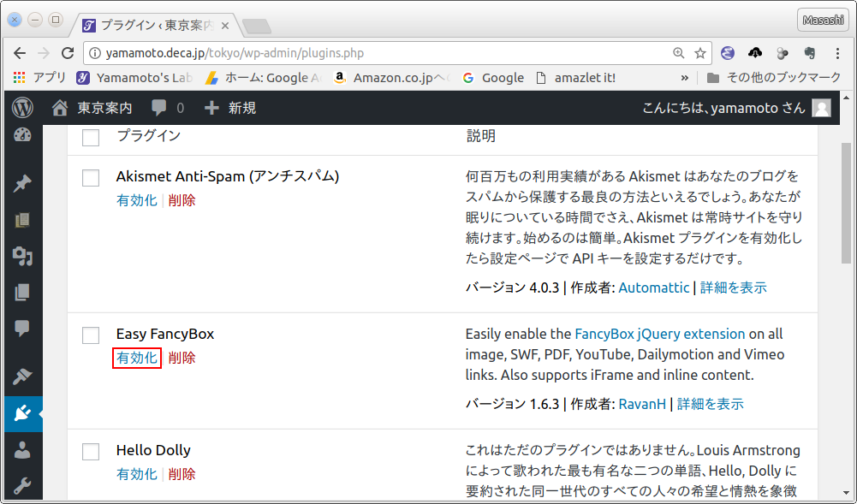857x504 pixels.
Task: Delete Akismet via 削除 link
Action: 182,200
